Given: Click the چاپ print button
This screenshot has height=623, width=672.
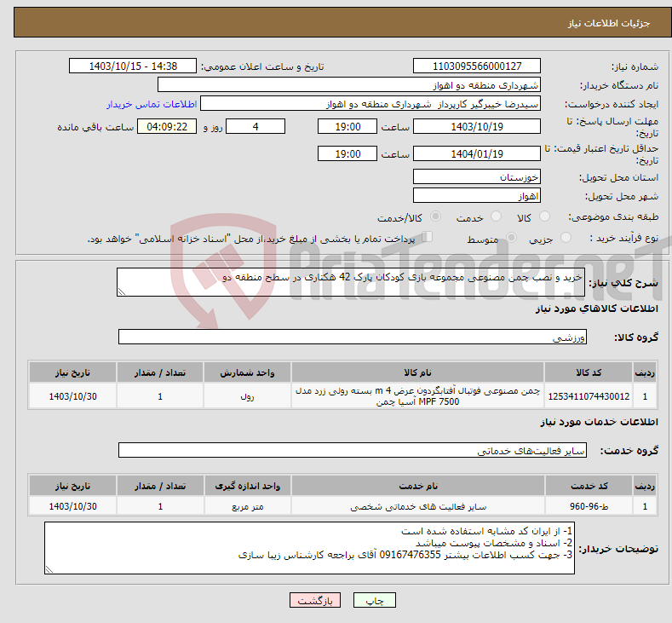Looking at the screenshot, I should click(374, 600).
